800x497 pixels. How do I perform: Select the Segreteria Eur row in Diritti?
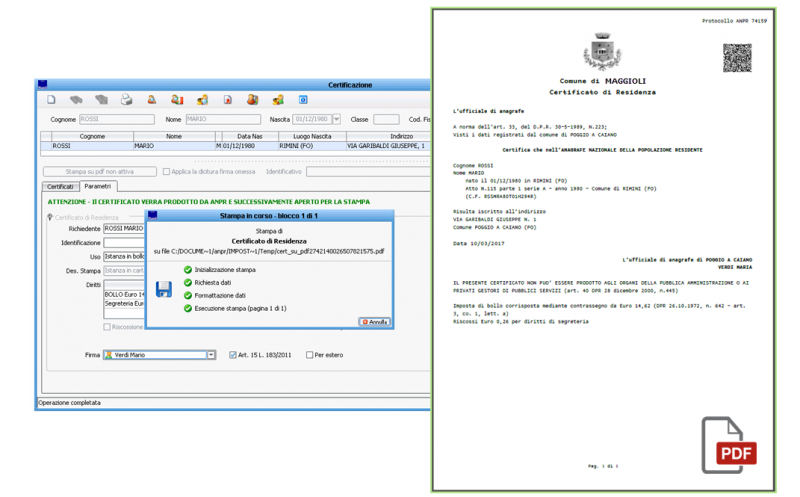point(124,303)
